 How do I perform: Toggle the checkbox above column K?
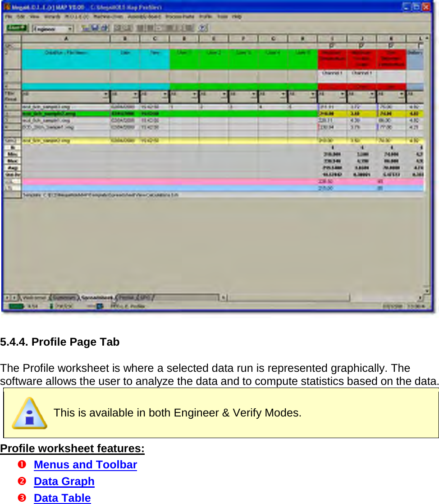click(390, 46)
